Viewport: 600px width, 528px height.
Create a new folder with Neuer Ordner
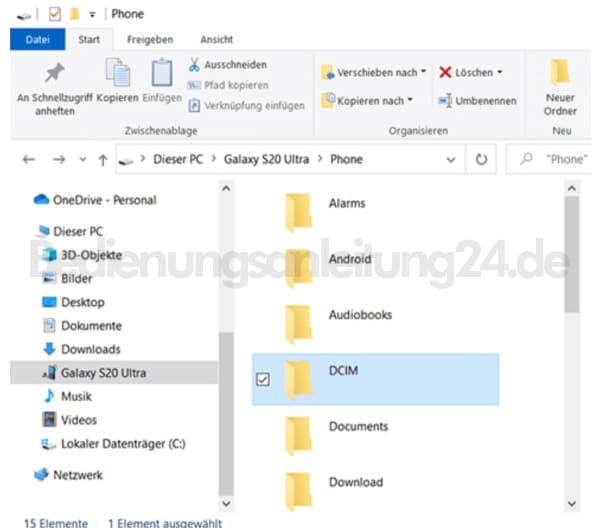560,87
